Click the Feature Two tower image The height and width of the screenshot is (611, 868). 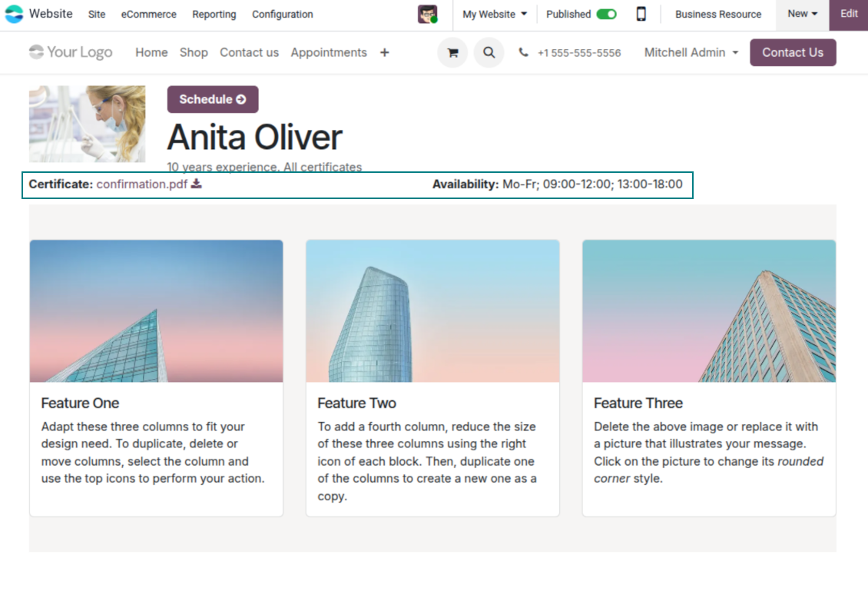click(432, 310)
